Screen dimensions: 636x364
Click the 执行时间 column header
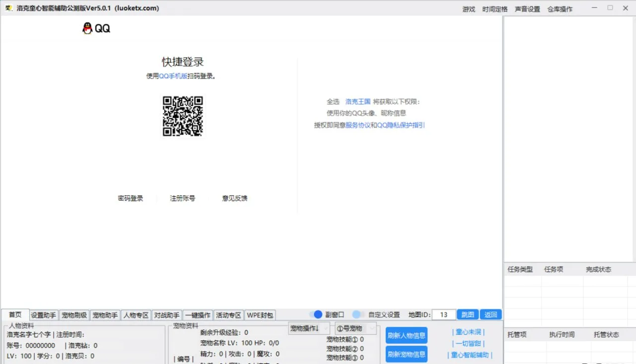562,335
